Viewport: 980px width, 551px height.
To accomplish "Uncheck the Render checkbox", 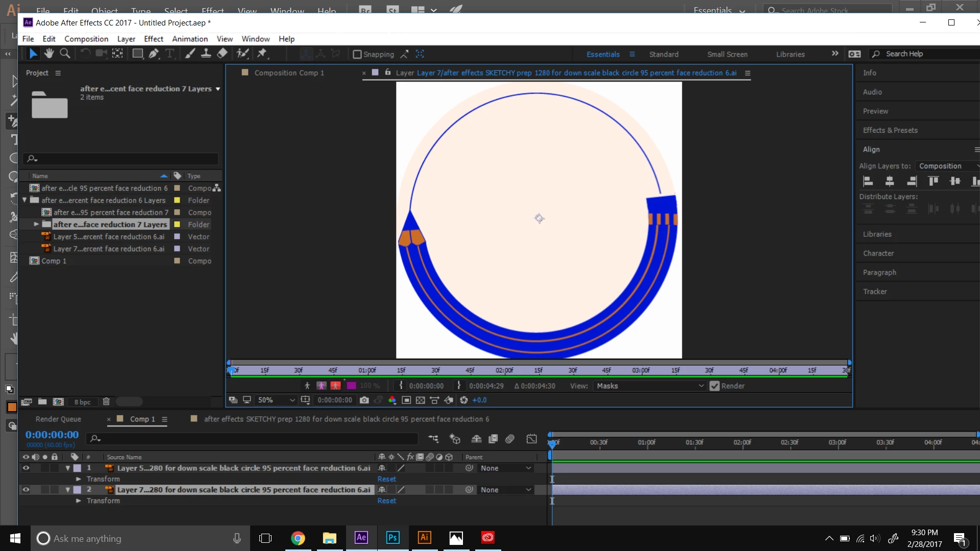I will [715, 386].
